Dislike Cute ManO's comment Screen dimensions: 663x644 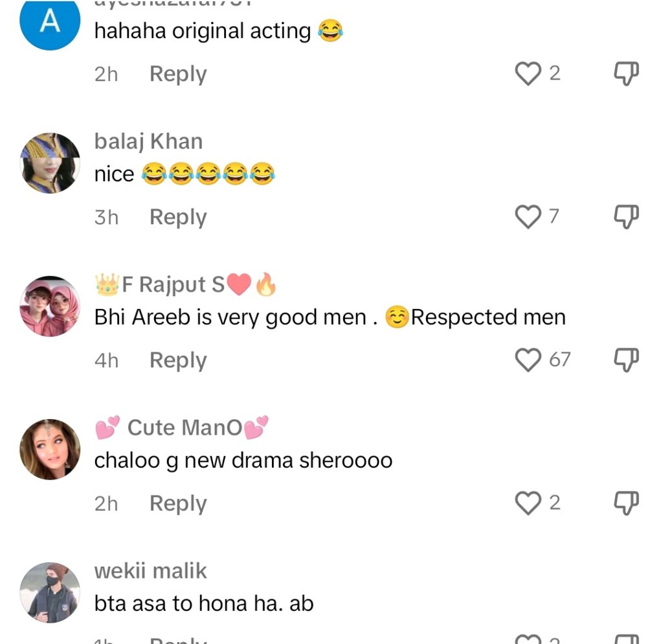(626, 503)
